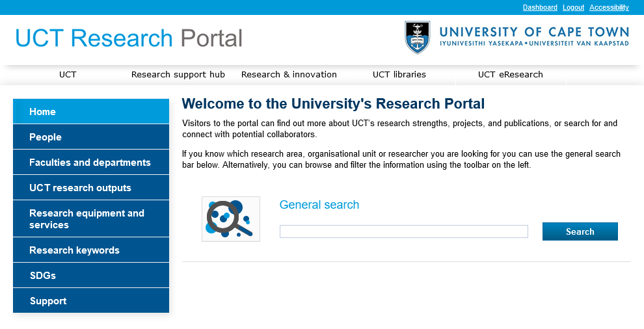Open the Accessibility link
Image resolution: width=644 pixels, height=329 pixels.
tap(609, 8)
